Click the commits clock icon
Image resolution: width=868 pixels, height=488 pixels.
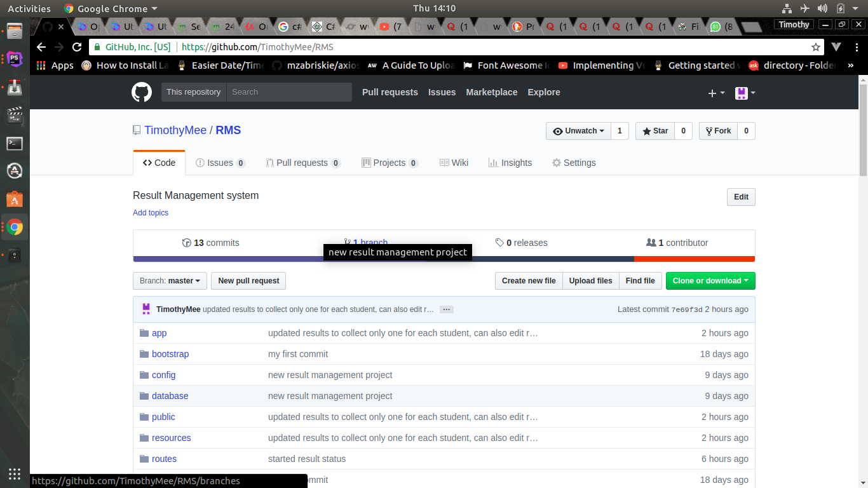187,243
